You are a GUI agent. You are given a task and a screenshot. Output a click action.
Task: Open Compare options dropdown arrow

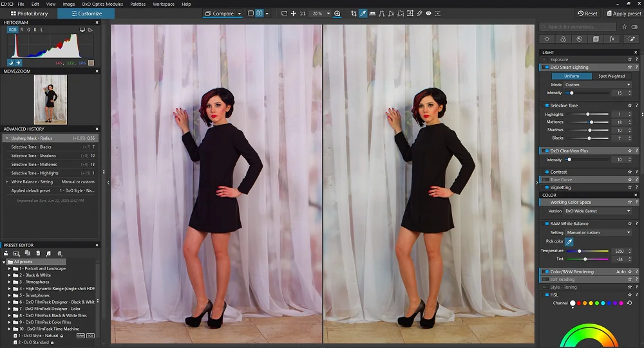click(x=240, y=14)
